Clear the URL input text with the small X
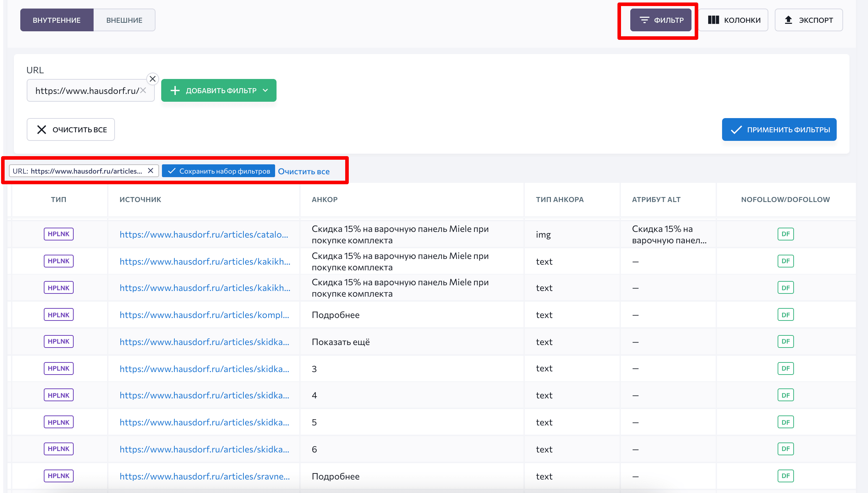This screenshot has height=493, width=868. click(x=143, y=90)
